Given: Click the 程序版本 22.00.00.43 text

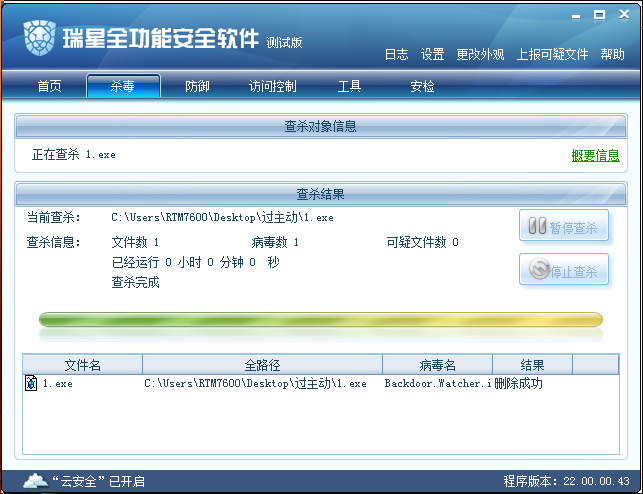Looking at the screenshot, I should (566, 481).
